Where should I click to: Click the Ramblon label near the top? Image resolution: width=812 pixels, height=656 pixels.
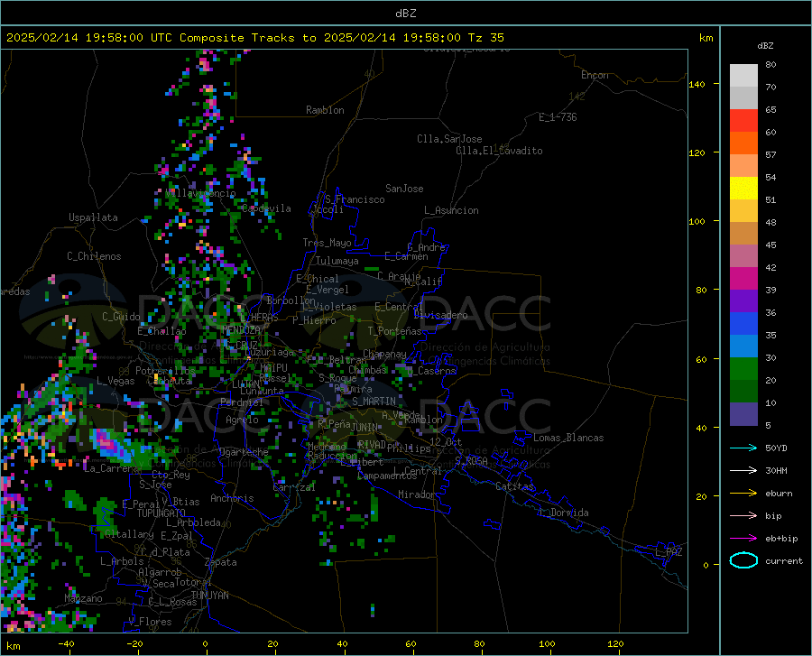tap(325, 110)
